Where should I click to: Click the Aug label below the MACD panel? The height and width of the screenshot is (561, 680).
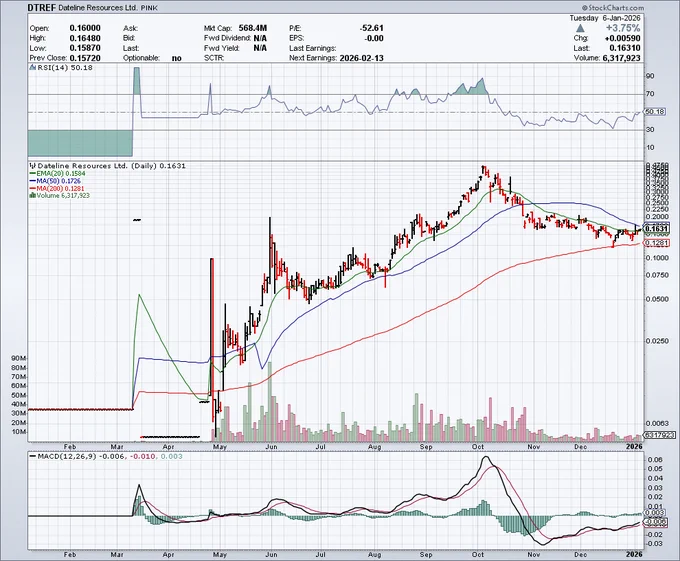click(x=374, y=554)
